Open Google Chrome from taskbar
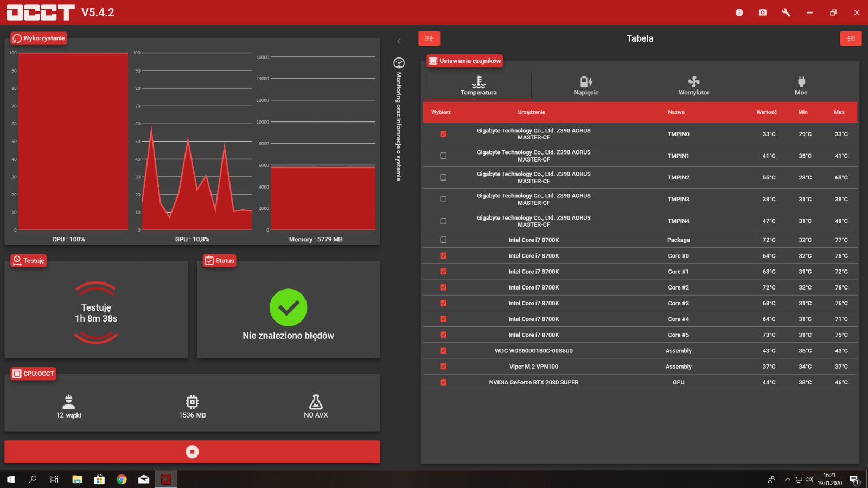Image resolution: width=868 pixels, height=488 pixels. click(122, 479)
